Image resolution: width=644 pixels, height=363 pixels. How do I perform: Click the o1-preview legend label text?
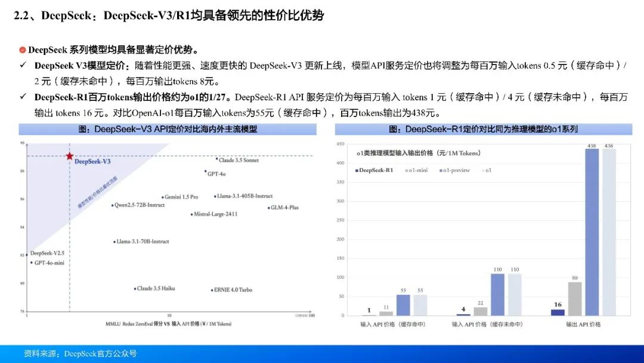tap(456, 170)
